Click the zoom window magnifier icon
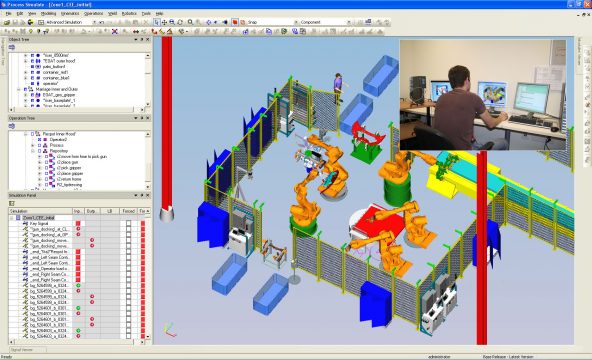 pos(172,22)
